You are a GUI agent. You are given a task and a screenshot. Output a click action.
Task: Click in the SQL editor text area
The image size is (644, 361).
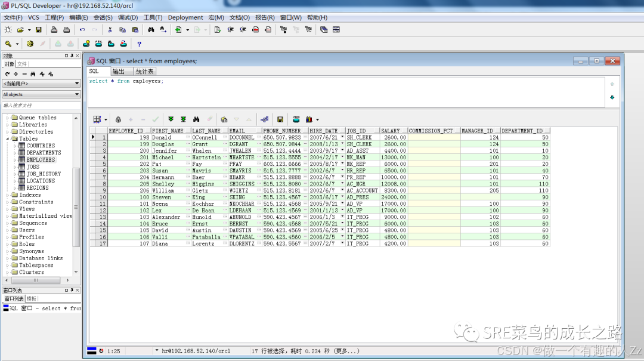coord(346,92)
